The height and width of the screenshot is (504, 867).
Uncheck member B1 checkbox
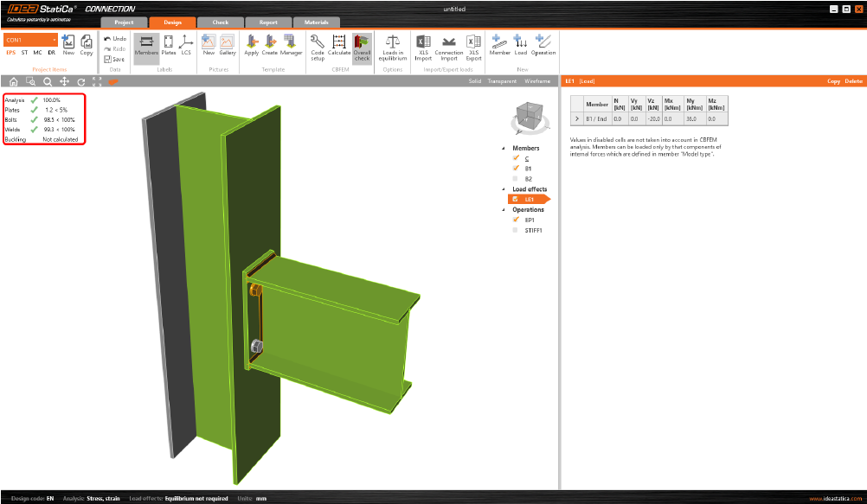[x=516, y=168]
